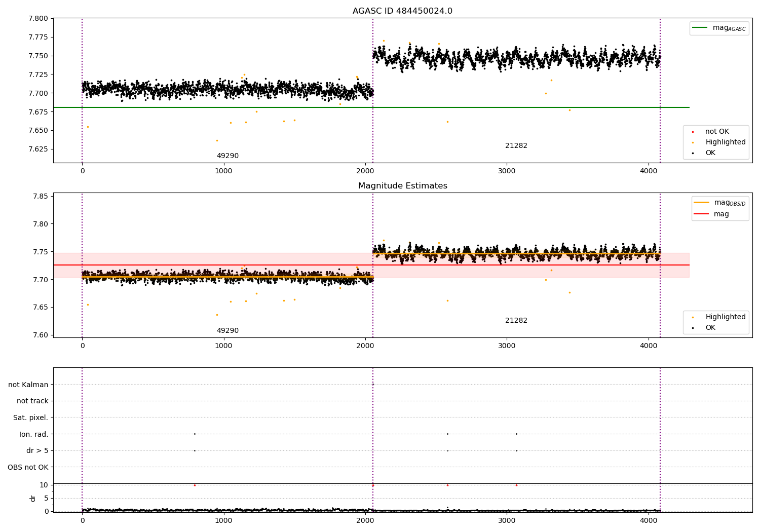Click the 7.750 y-axis tick label
760x532 pixels.
(x=38, y=56)
